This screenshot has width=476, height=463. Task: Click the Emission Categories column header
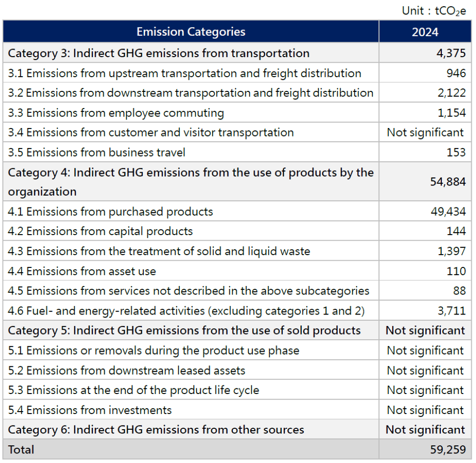191,32
